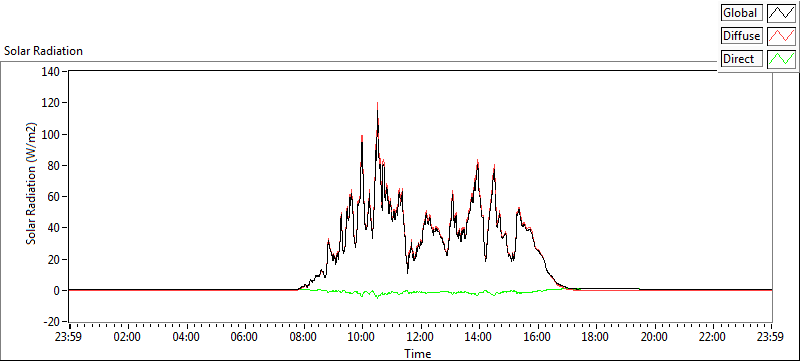Click the rightmost 23:59 time label
This screenshot has height=361, width=800.
pyautogui.click(x=771, y=337)
